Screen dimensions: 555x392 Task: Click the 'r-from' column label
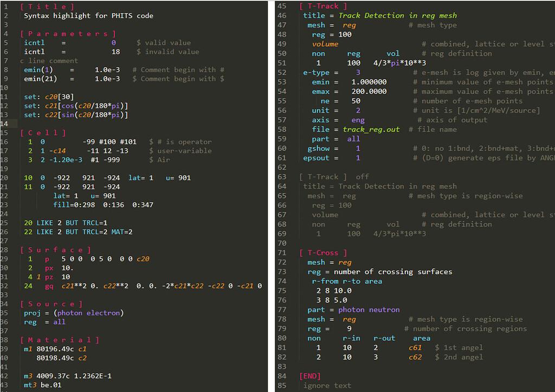(x=325, y=281)
